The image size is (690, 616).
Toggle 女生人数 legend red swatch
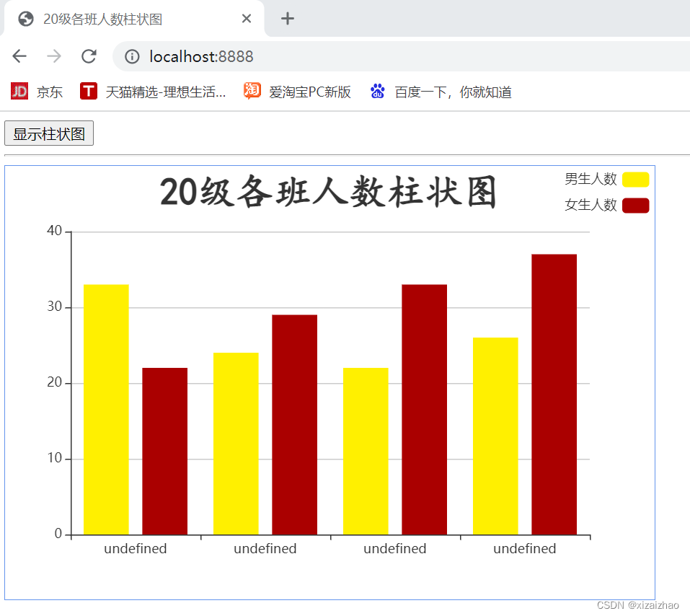(x=635, y=206)
